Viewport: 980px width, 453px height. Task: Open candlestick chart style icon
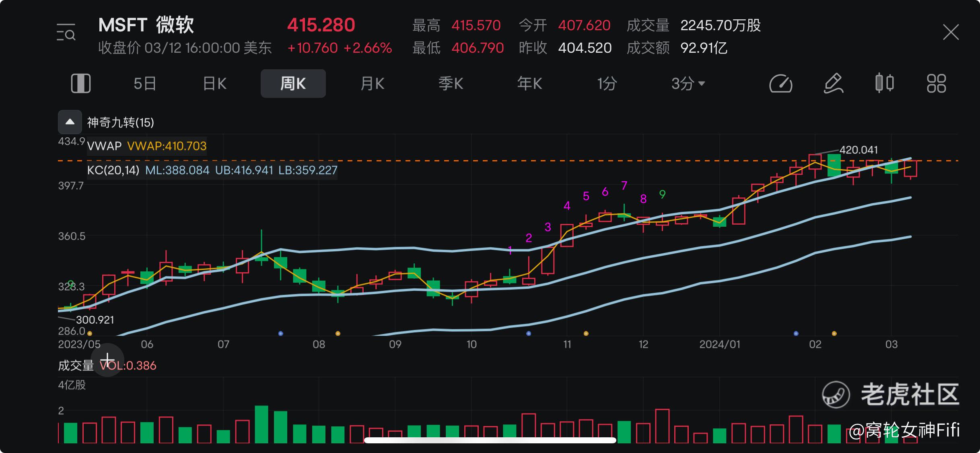pos(885,83)
